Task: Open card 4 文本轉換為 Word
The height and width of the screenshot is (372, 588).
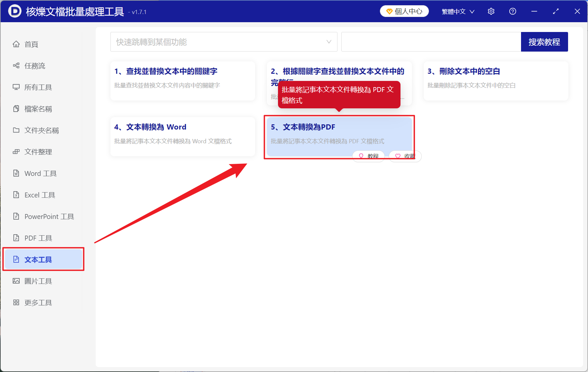Action: 183,137
